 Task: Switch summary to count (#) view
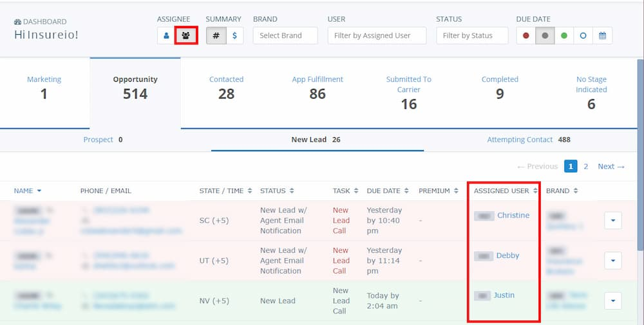(216, 35)
